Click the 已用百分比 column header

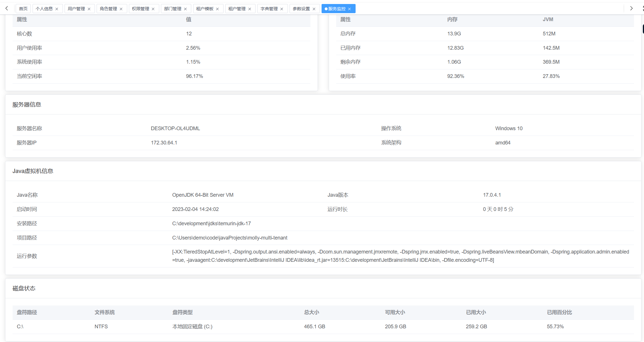(x=559, y=312)
